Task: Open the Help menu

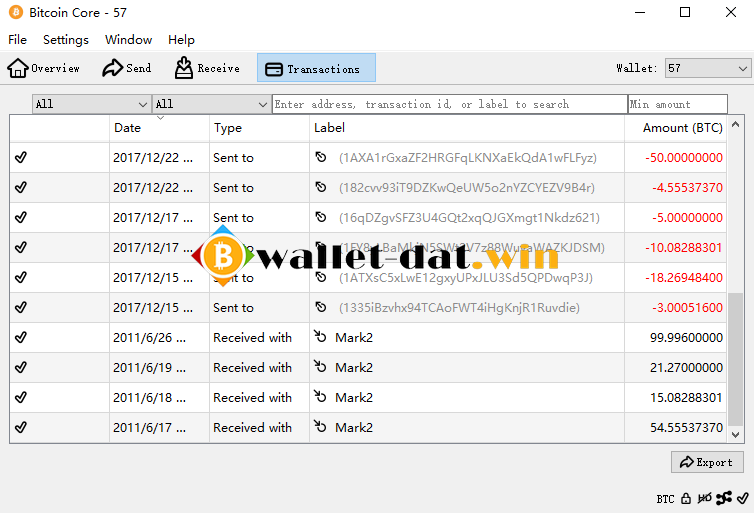Action: 181,39
